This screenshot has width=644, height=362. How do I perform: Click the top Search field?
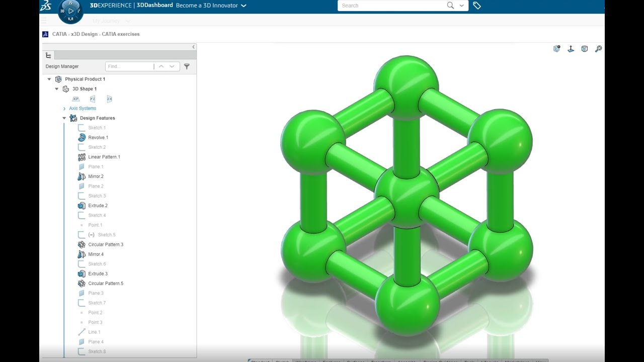tap(391, 6)
